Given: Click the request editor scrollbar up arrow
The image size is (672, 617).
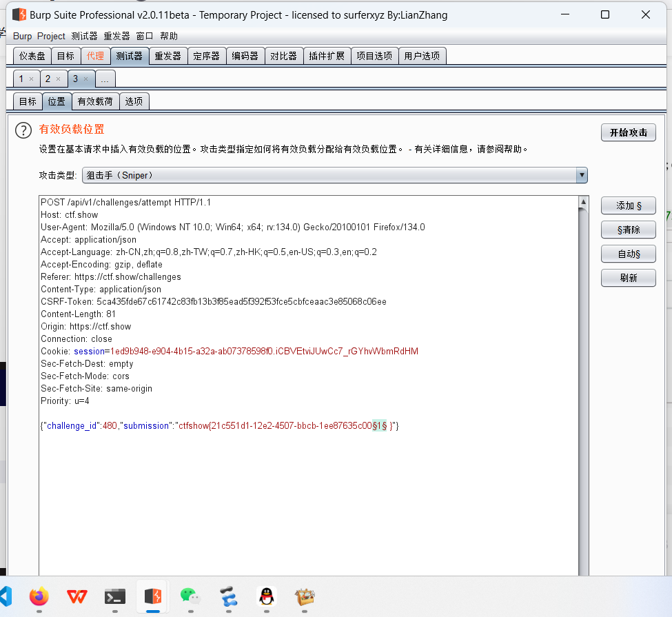Looking at the screenshot, I should pyautogui.click(x=583, y=201).
